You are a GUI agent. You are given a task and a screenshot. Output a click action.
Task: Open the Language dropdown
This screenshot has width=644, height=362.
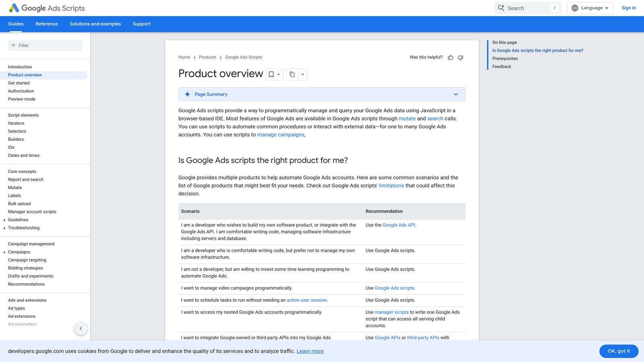click(590, 8)
